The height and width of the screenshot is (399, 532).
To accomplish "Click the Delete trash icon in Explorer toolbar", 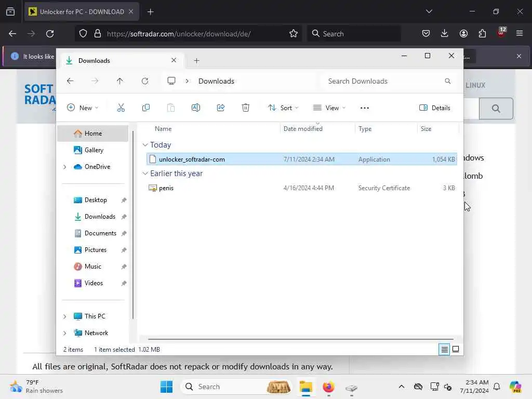I will (x=246, y=108).
